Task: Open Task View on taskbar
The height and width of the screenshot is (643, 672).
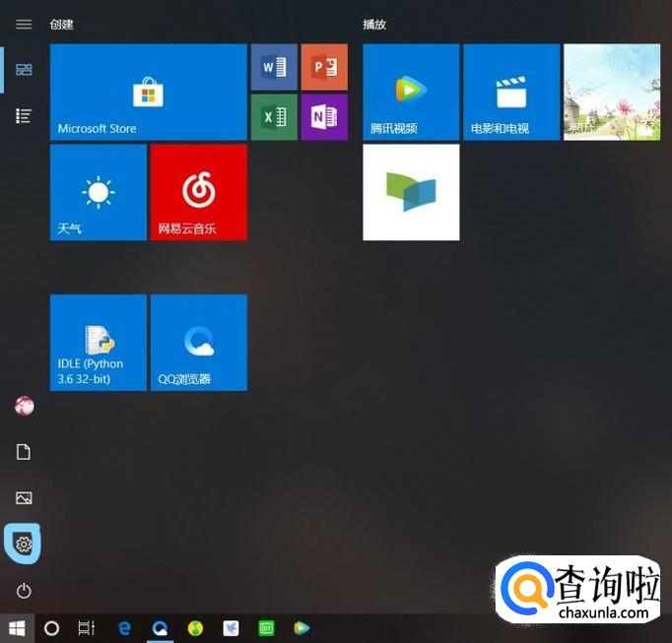Action: point(86,628)
